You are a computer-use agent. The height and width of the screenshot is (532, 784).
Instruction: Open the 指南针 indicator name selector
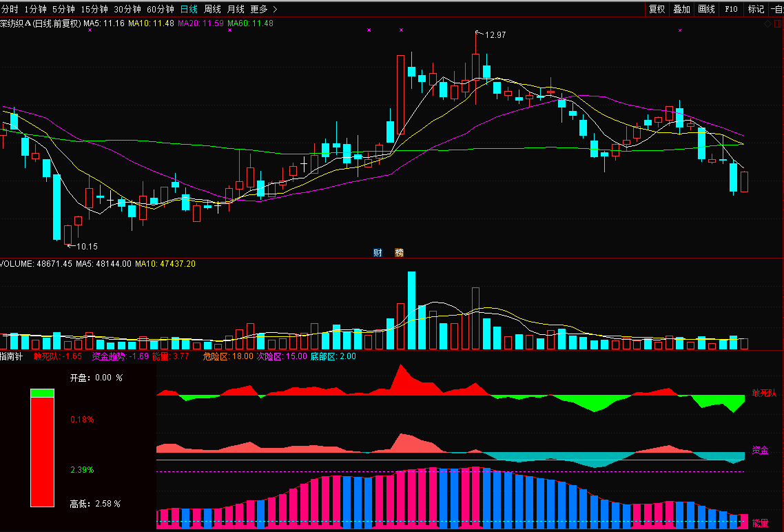pos(11,356)
